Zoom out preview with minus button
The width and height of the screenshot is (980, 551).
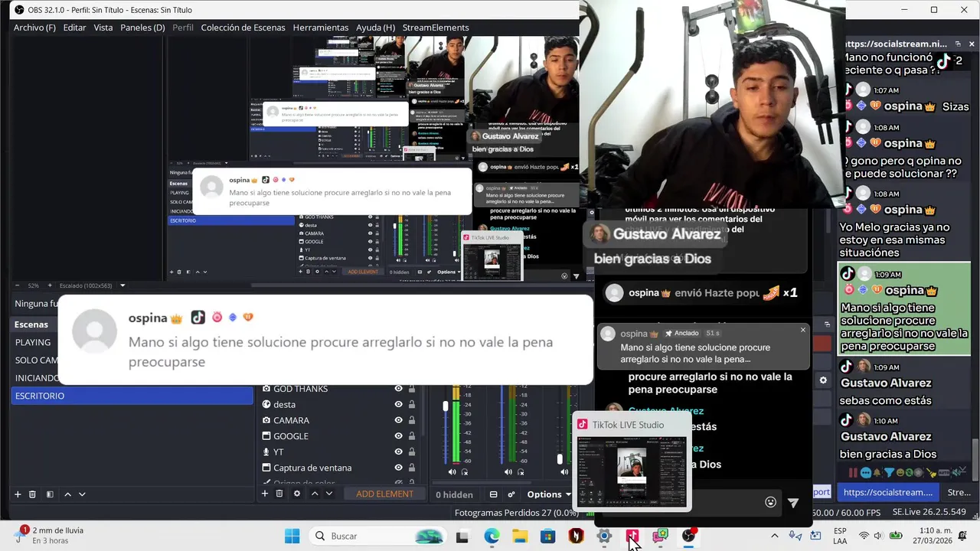pyautogui.click(x=18, y=285)
